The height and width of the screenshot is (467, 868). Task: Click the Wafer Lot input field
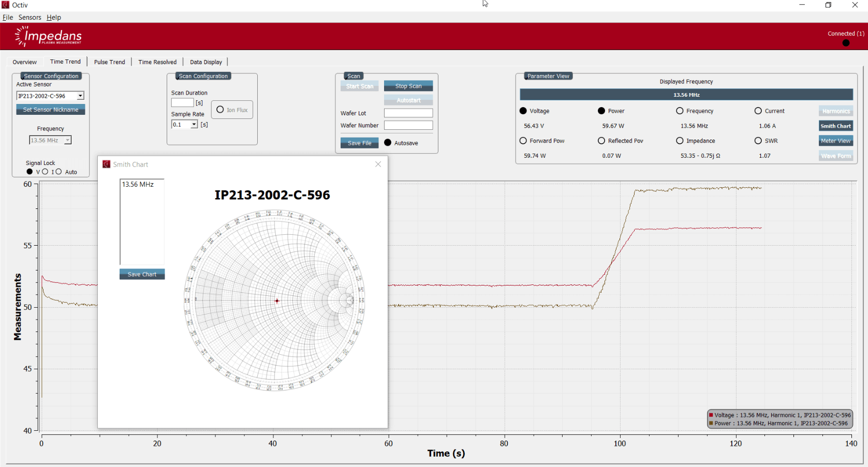coord(408,113)
